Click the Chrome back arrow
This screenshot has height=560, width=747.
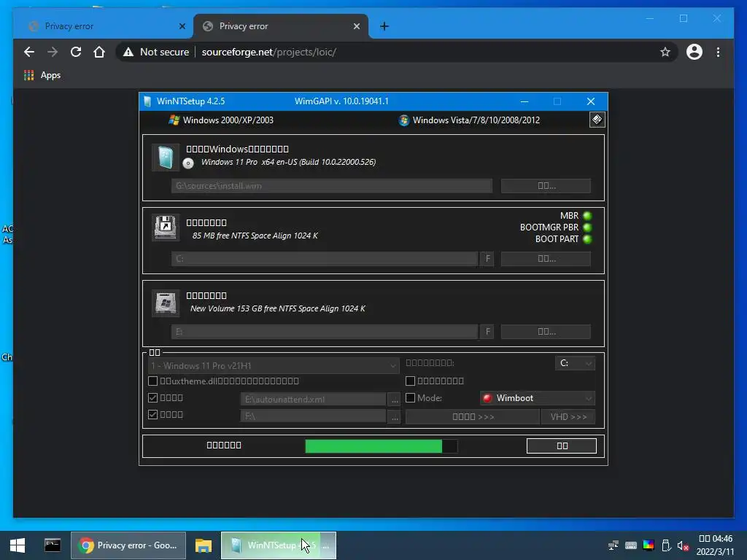click(x=29, y=52)
